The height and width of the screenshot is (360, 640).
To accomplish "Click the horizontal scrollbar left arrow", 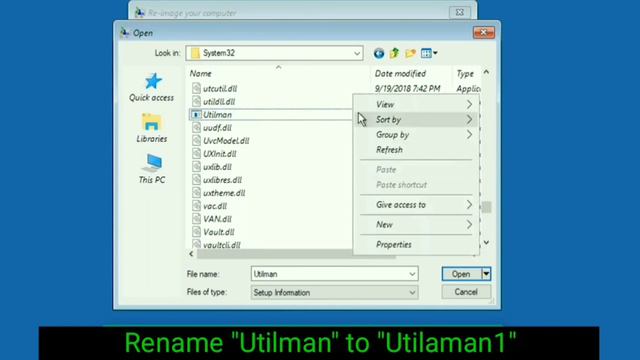I will coord(191,254).
